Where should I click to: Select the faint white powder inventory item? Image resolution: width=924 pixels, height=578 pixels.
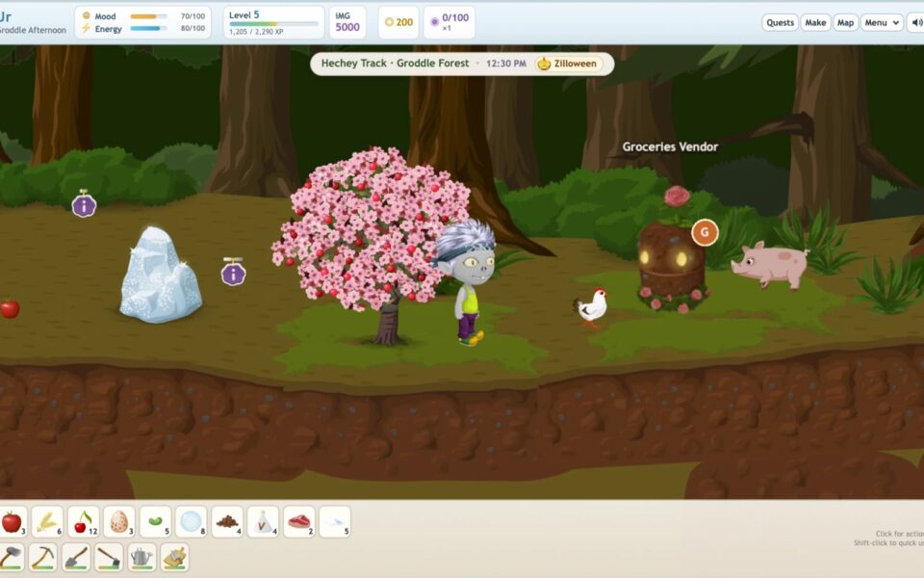pos(335,522)
